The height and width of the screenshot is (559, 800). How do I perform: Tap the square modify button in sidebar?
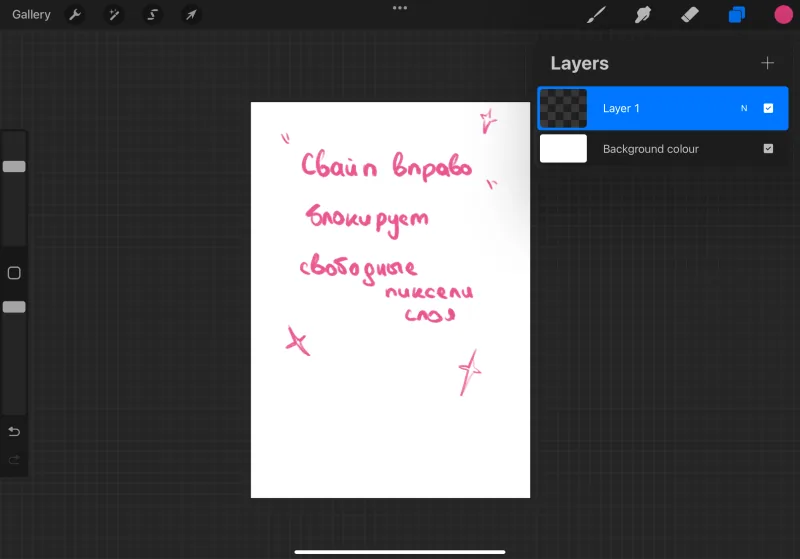coord(14,273)
